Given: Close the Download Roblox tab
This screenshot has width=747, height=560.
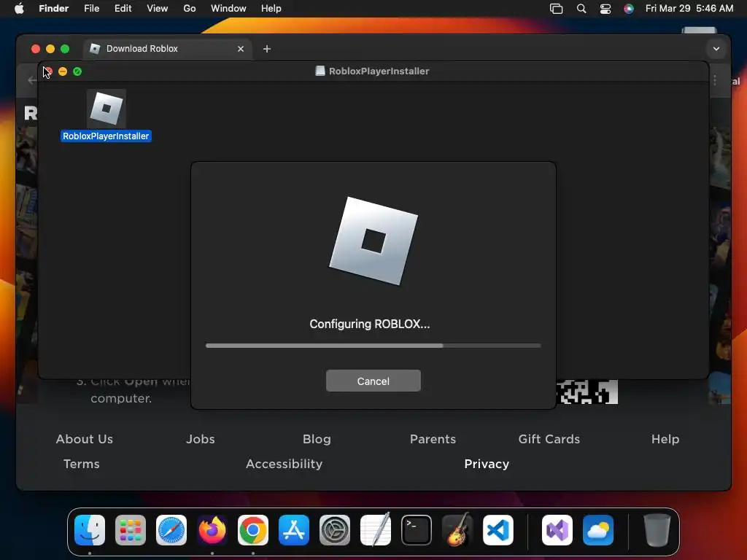Looking at the screenshot, I should (241, 49).
